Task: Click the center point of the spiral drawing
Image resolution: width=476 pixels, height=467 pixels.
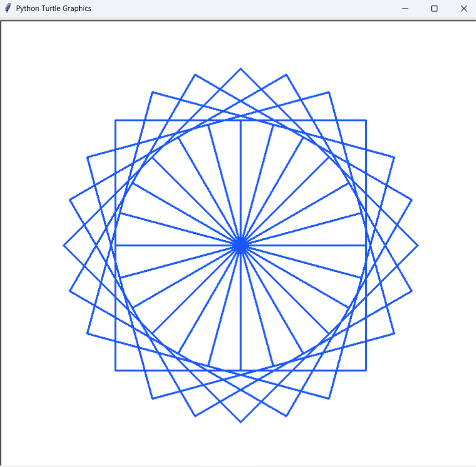Action: [242, 245]
